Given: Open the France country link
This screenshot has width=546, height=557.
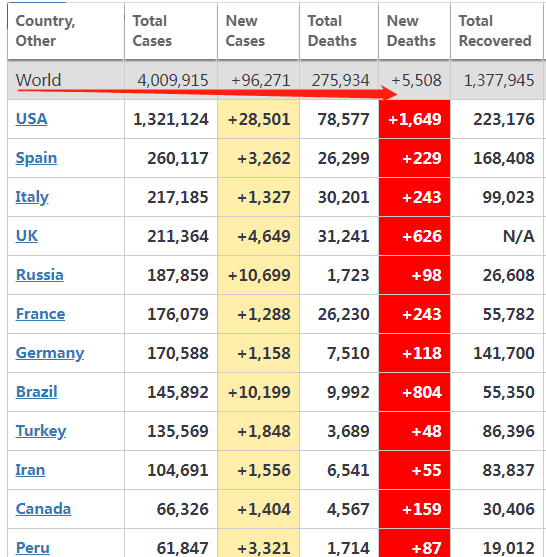Looking at the screenshot, I should tap(40, 314).
